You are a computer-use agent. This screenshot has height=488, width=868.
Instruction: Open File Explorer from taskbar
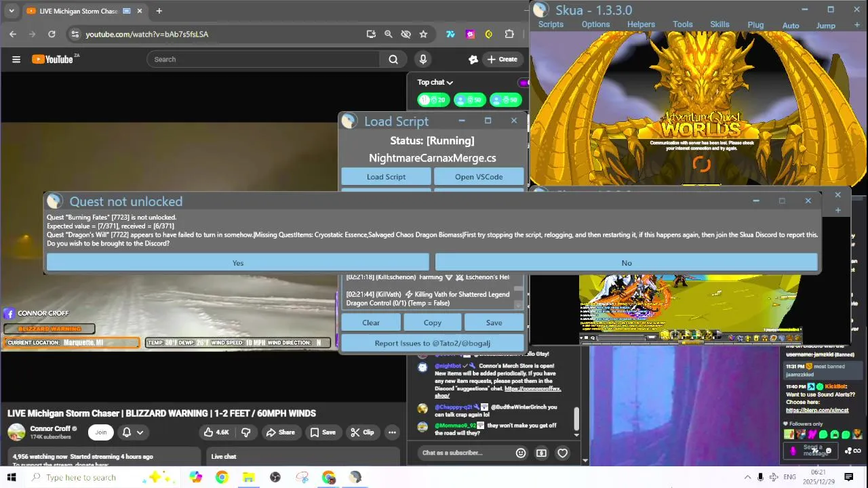point(248,477)
